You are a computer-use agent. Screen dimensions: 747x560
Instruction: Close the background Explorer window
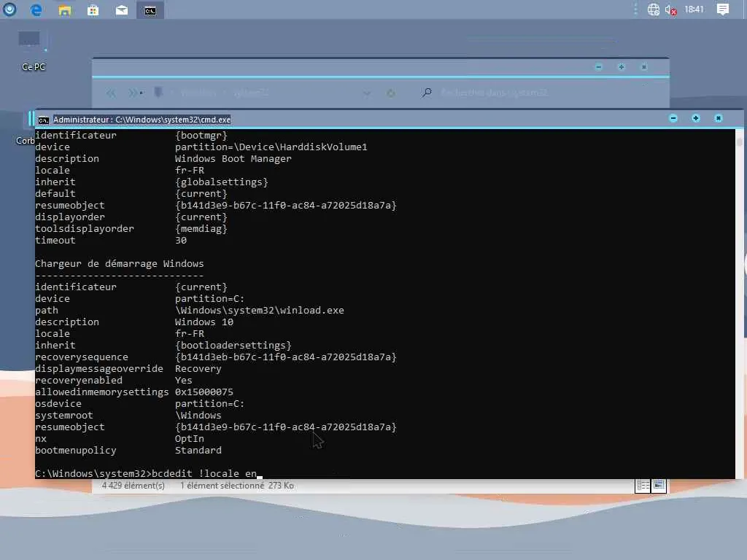click(644, 67)
